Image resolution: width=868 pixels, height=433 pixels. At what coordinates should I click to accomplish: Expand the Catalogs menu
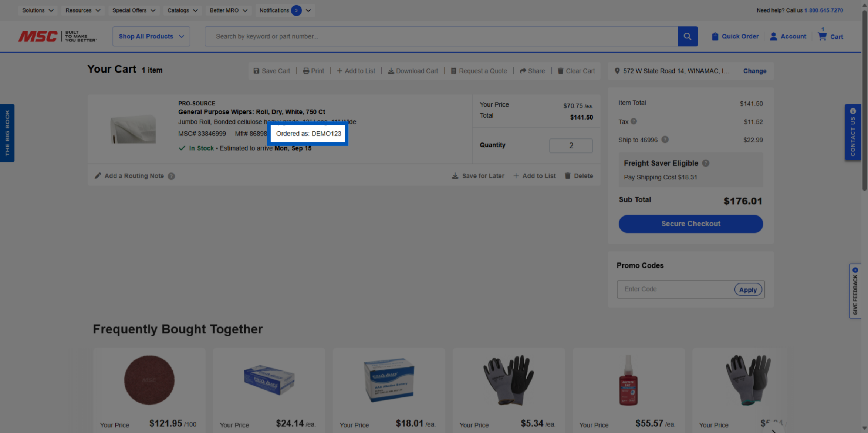(x=182, y=10)
